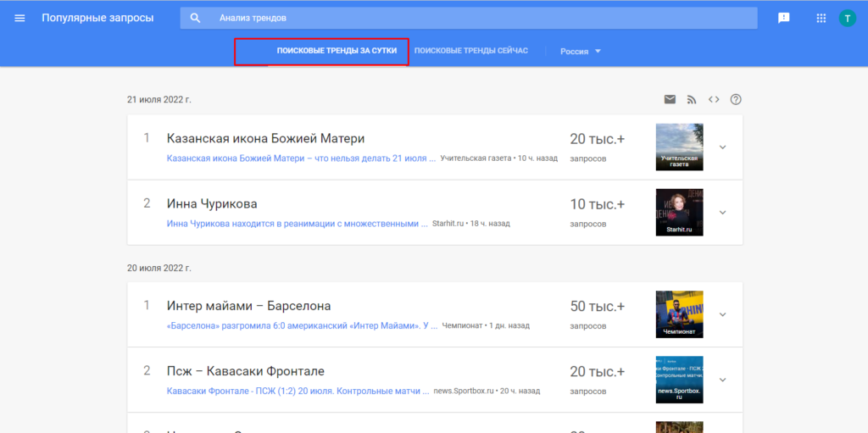Open the Россия country dropdown
The height and width of the screenshot is (433, 868).
point(581,51)
